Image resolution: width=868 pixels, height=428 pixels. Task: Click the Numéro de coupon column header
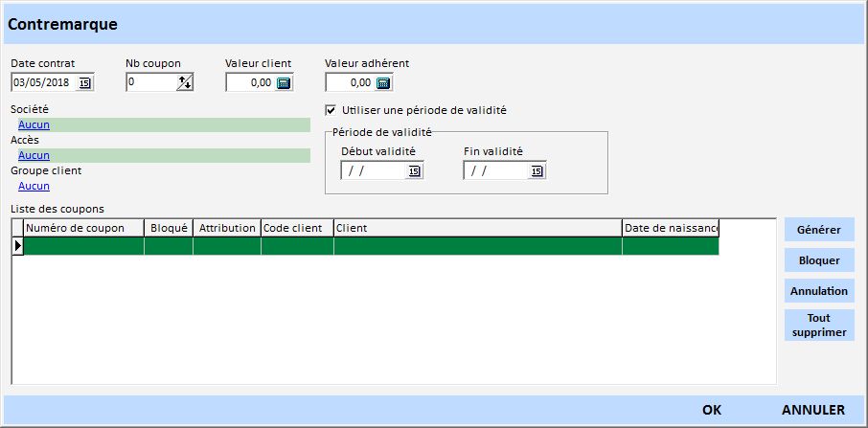[83, 228]
